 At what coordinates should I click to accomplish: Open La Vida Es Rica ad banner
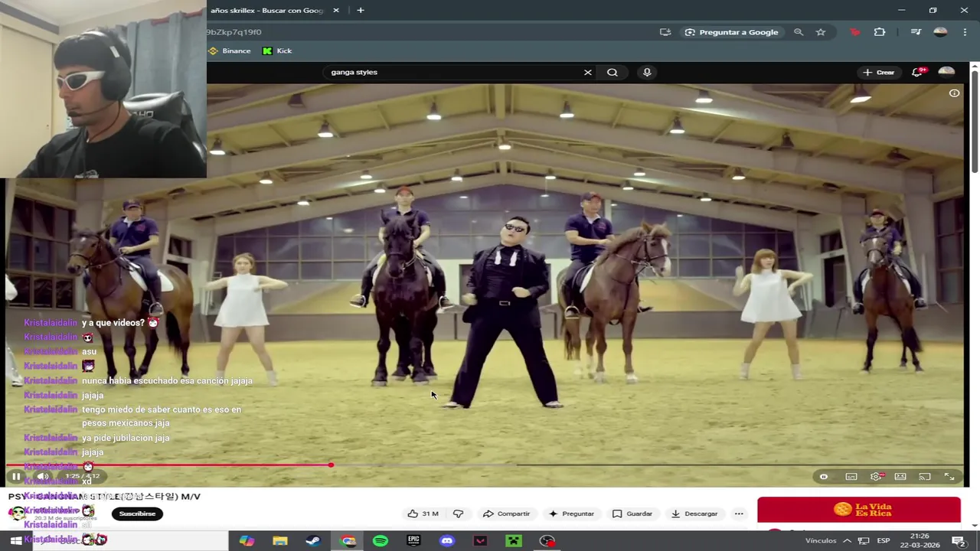pos(859,510)
